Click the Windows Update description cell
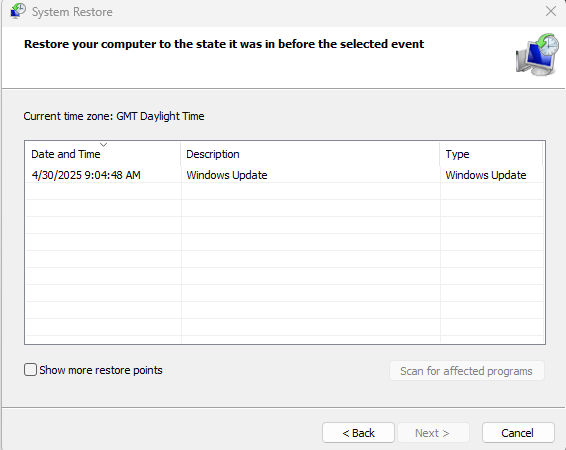The height and width of the screenshot is (450, 566). [x=227, y=175]
